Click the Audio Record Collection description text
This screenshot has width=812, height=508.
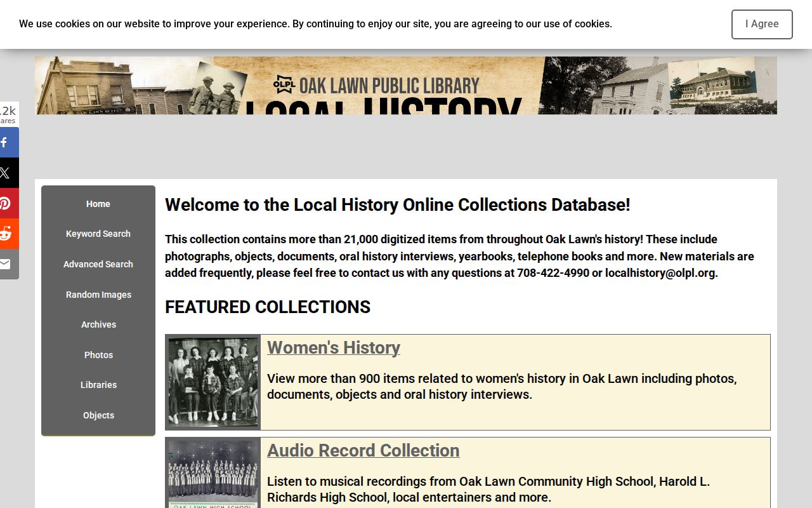click(x=488, y=489)
